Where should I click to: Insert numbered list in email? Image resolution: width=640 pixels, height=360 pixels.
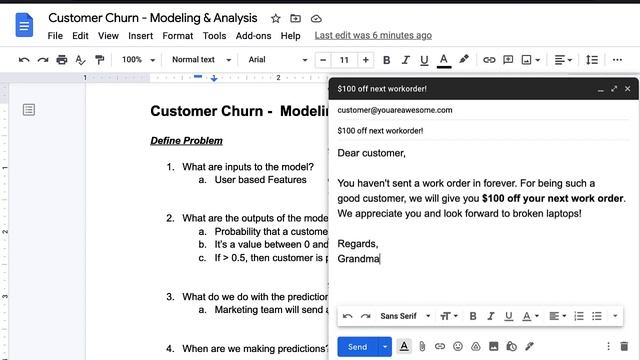(579, 316)
